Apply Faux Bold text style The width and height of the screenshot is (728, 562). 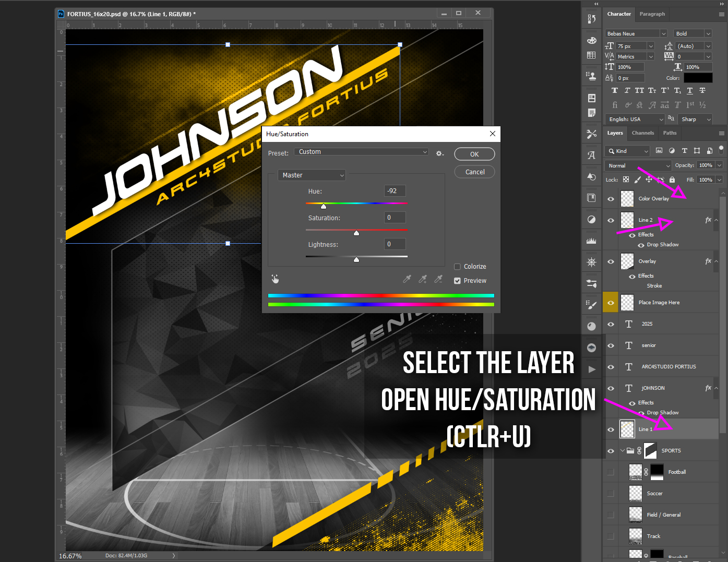[615, 91]
